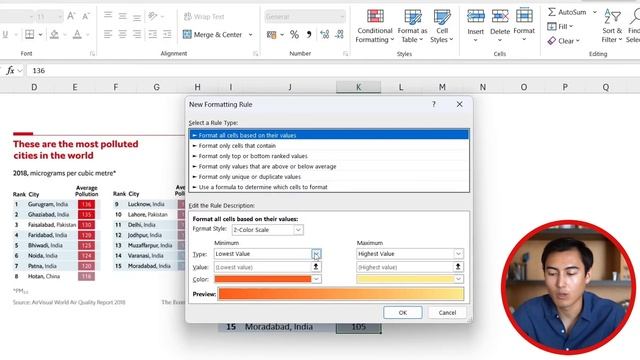Open the Clear menu in the Editing group
Viewport: 640px width, 360px height.
564,41
